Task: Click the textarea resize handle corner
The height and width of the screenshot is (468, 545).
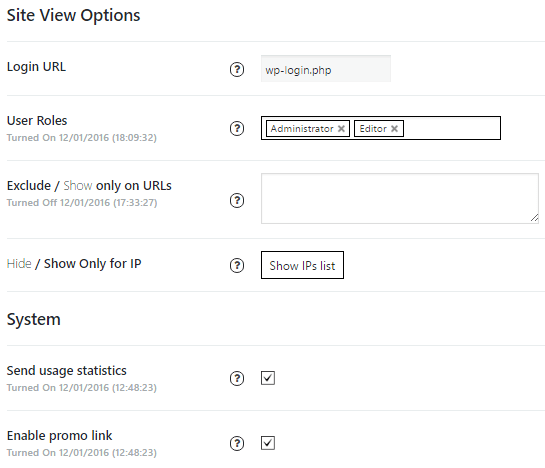Action: pos(535,218)
